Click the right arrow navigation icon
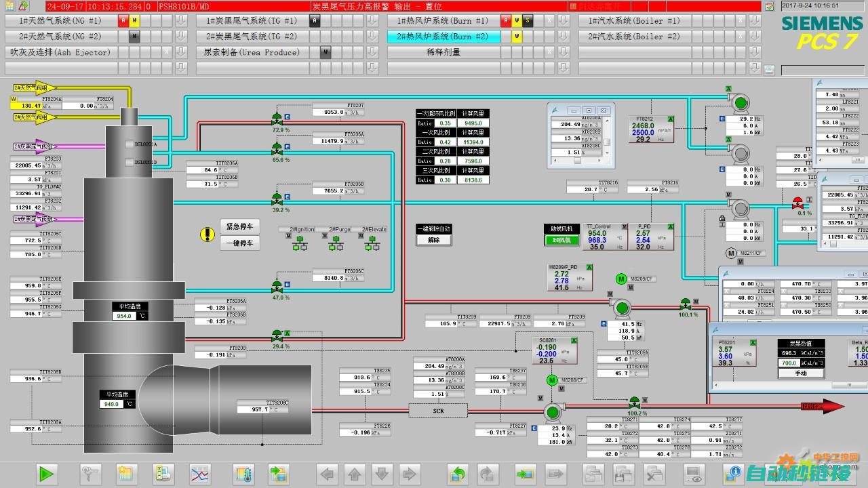868x488 pixels. 408,473
